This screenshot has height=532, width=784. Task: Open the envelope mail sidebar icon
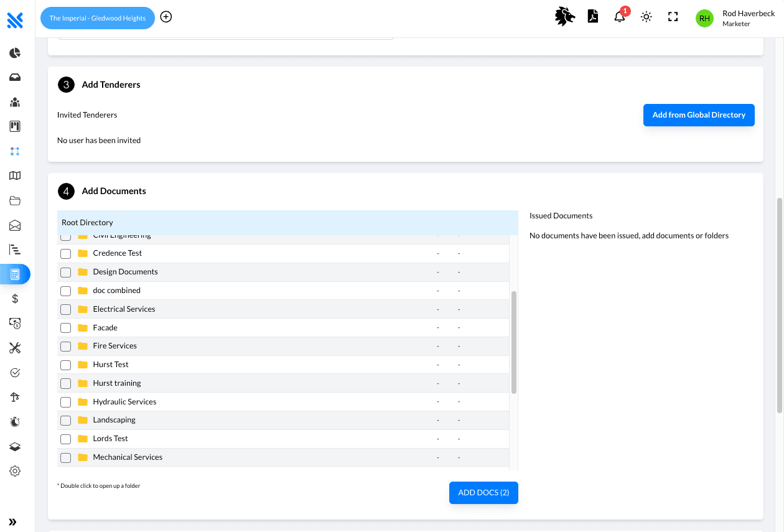[15, 225]
